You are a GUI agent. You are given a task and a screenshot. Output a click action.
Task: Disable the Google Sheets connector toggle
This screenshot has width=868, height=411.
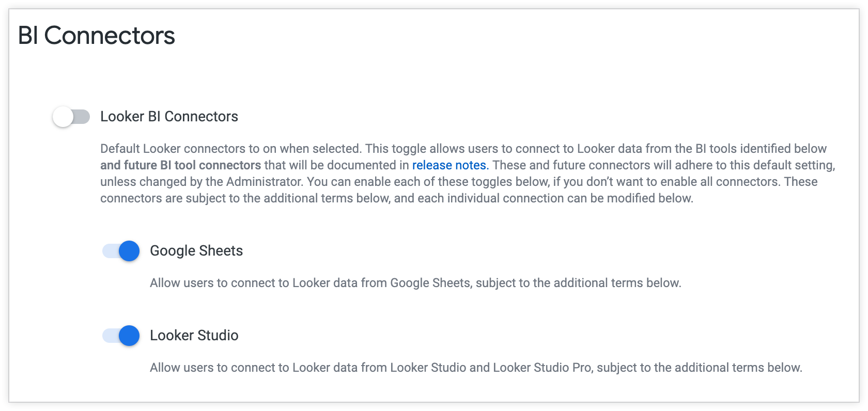click(121, 251)
